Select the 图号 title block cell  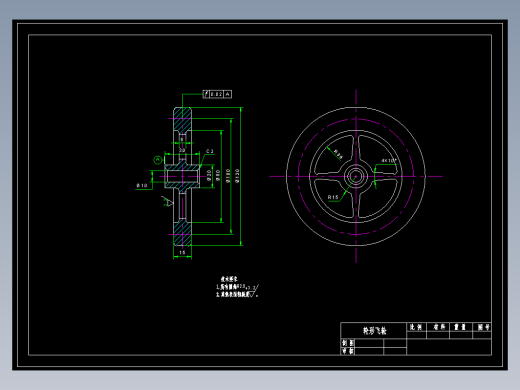[x=483, y=327]
